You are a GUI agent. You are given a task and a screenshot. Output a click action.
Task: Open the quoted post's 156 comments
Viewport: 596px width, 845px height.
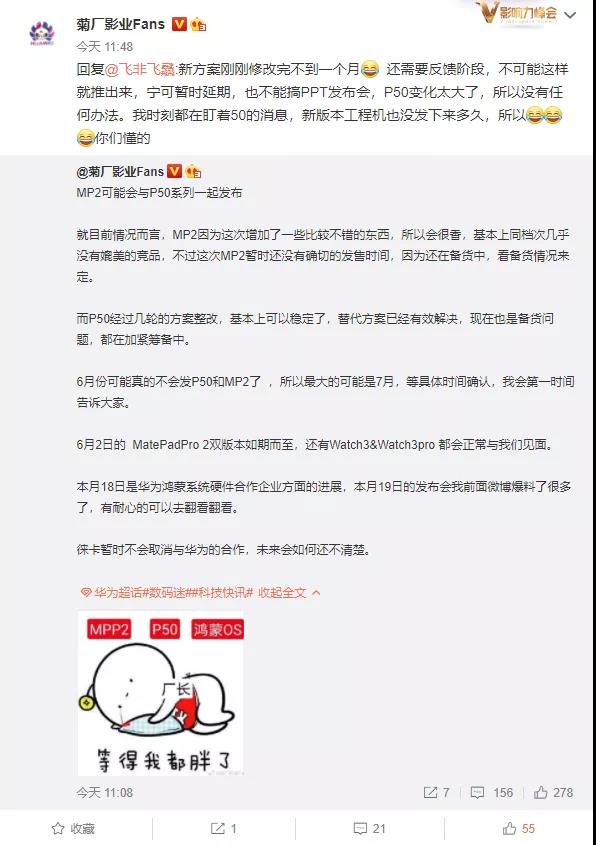pos(491,792)
